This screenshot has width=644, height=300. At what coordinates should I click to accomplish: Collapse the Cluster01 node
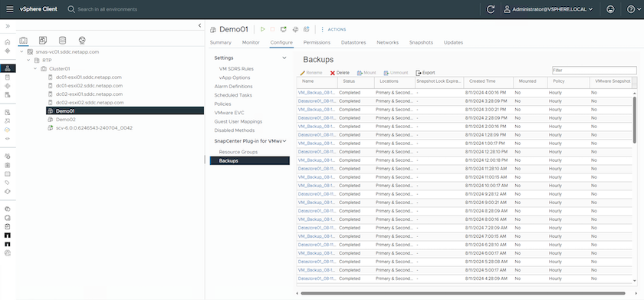click(35, 68)
